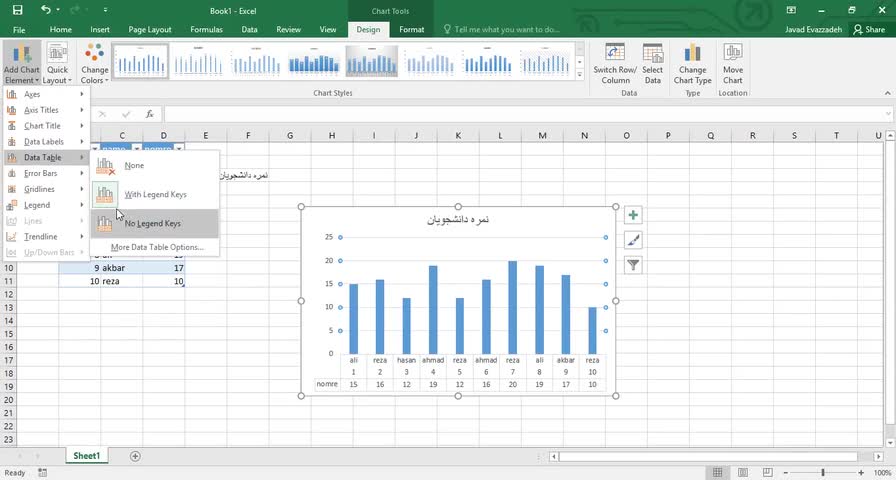This screenshot has width=896, height=480.
Task: Switch to the View tab
Action: click(x=328, y=30)
